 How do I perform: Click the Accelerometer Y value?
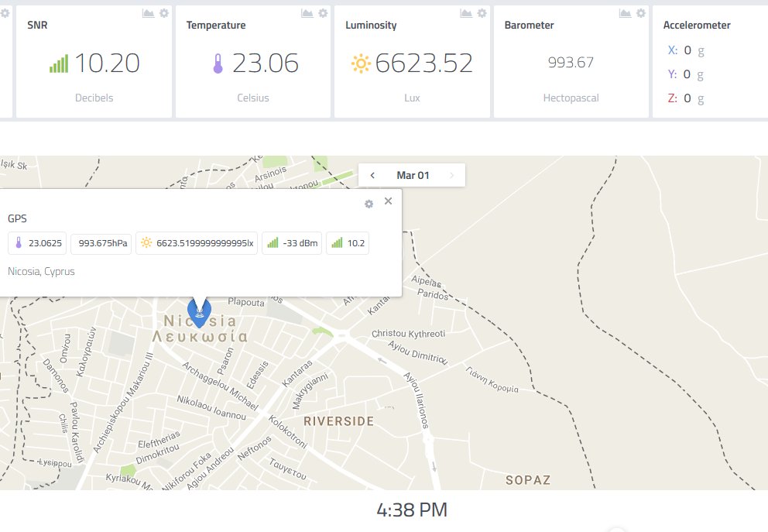[x=687, y=74]
